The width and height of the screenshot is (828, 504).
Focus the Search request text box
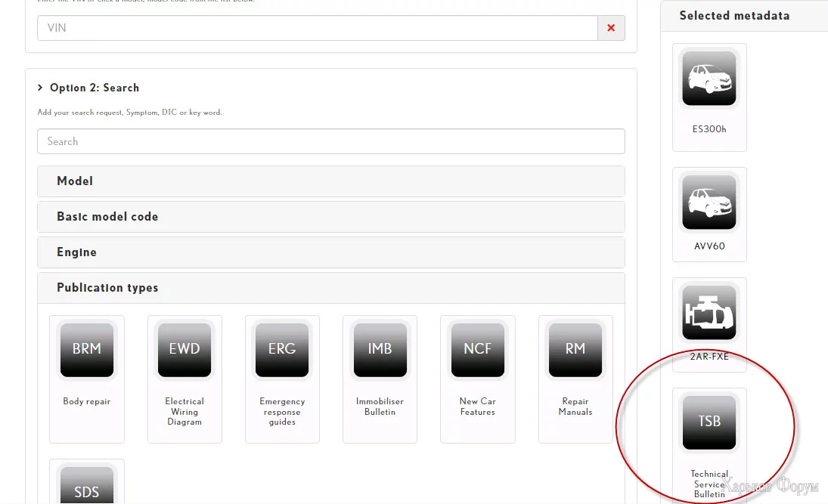[x=331, y=141]
